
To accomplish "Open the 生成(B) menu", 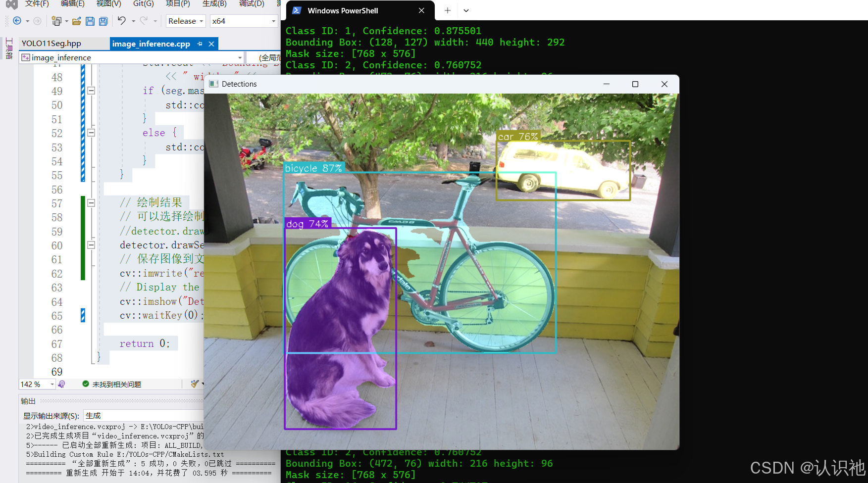I will (x=214, y=4).
